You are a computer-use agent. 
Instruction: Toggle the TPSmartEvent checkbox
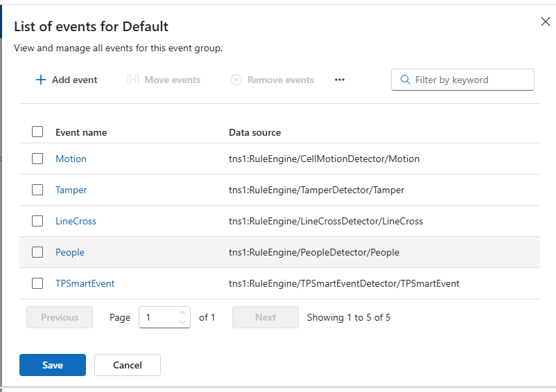click(37, 283)
